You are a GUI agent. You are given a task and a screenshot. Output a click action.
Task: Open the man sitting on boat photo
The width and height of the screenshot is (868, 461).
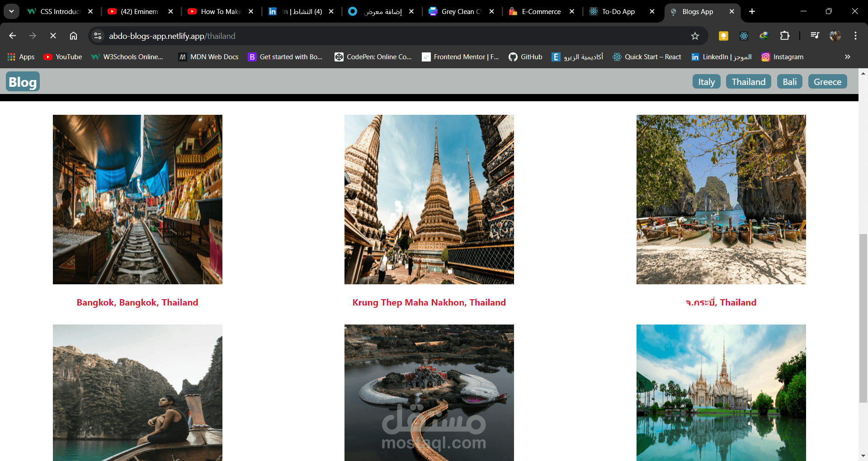tap(137, 393)
